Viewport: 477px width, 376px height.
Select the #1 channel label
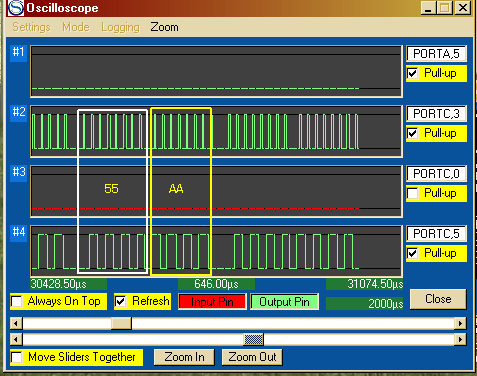pos(19,53)
